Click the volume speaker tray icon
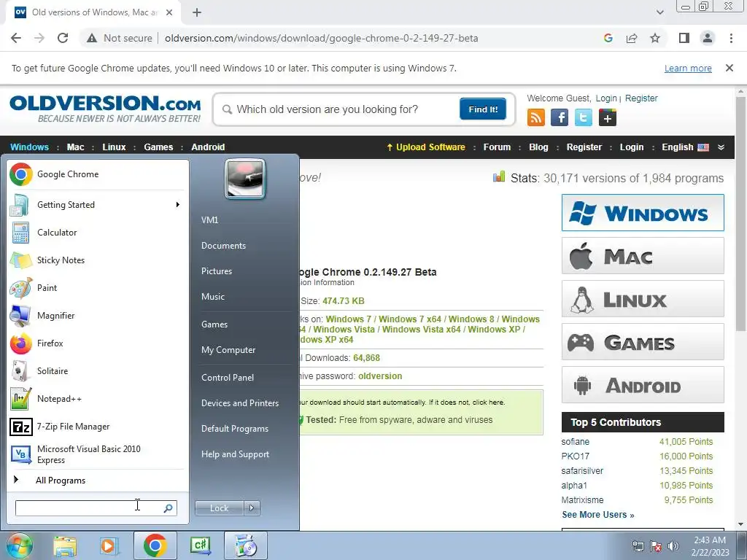The width and height of the screenshot is (747, 560). (673, 546)
